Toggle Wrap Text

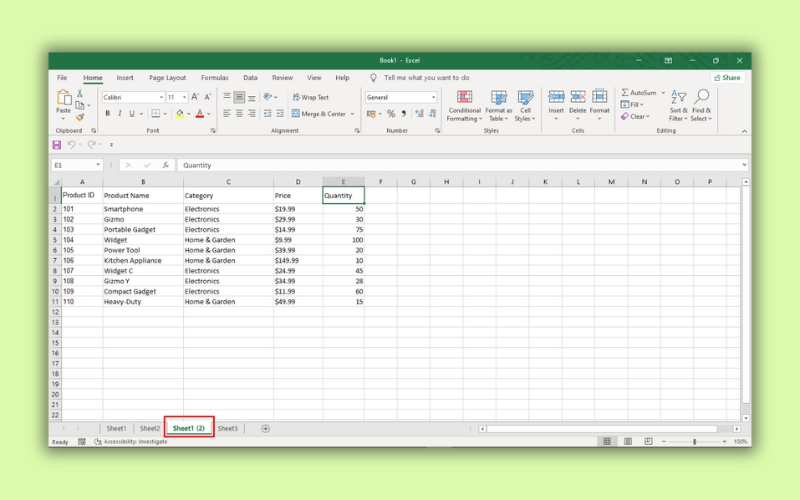tap(310, 97)
